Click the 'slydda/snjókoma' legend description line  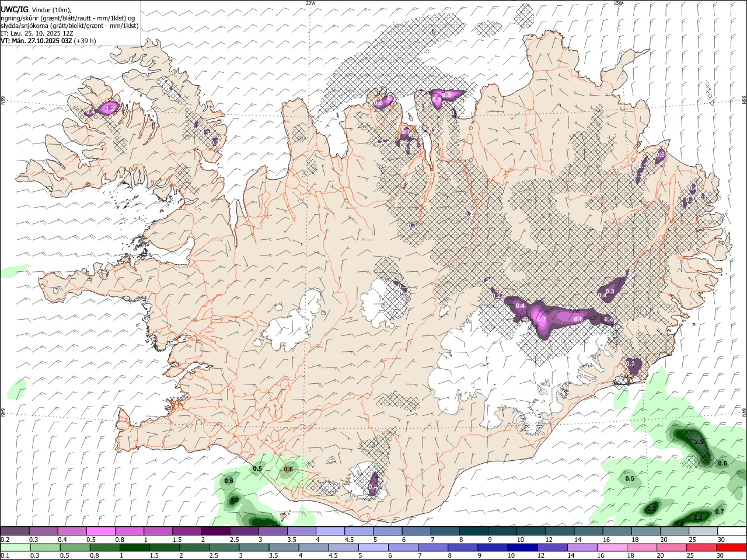[69, 26]
